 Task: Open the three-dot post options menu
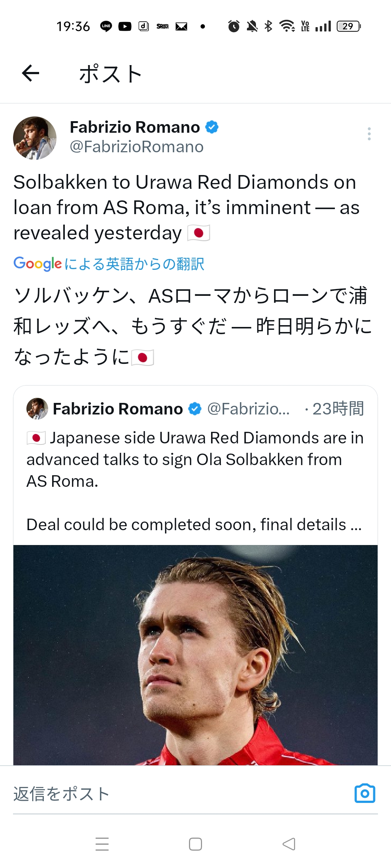tap(369, 134)
